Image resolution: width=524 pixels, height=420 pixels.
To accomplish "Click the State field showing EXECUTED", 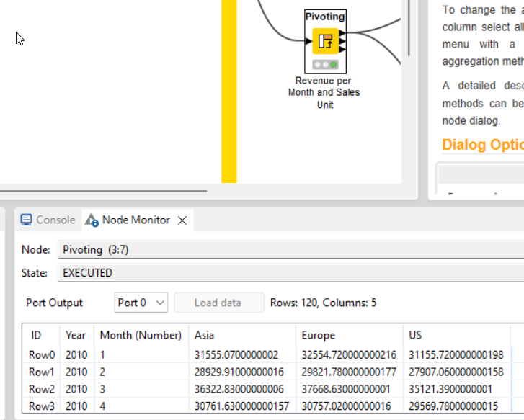I will click(x=290, y=272).
